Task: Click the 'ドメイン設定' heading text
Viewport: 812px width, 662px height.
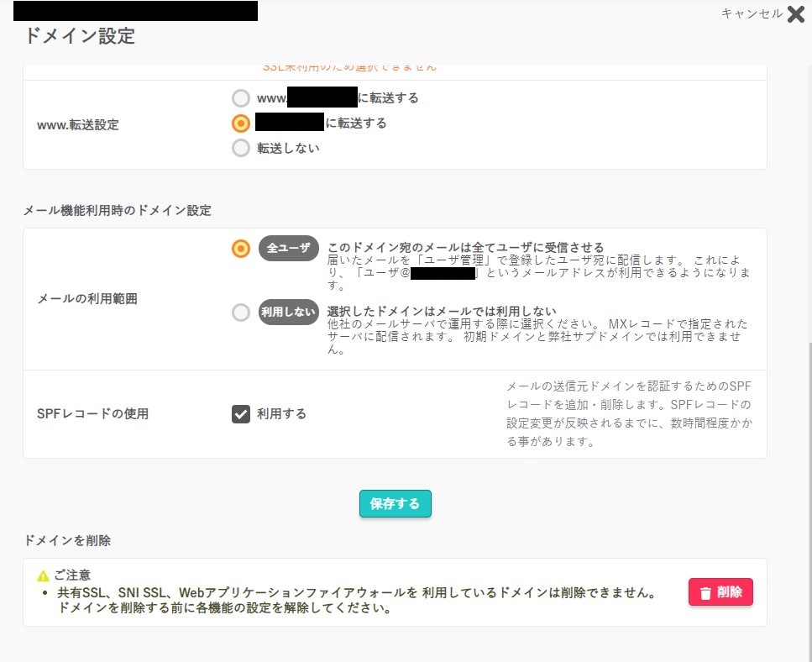Action: pyautogui.click(x=80, y=36)
